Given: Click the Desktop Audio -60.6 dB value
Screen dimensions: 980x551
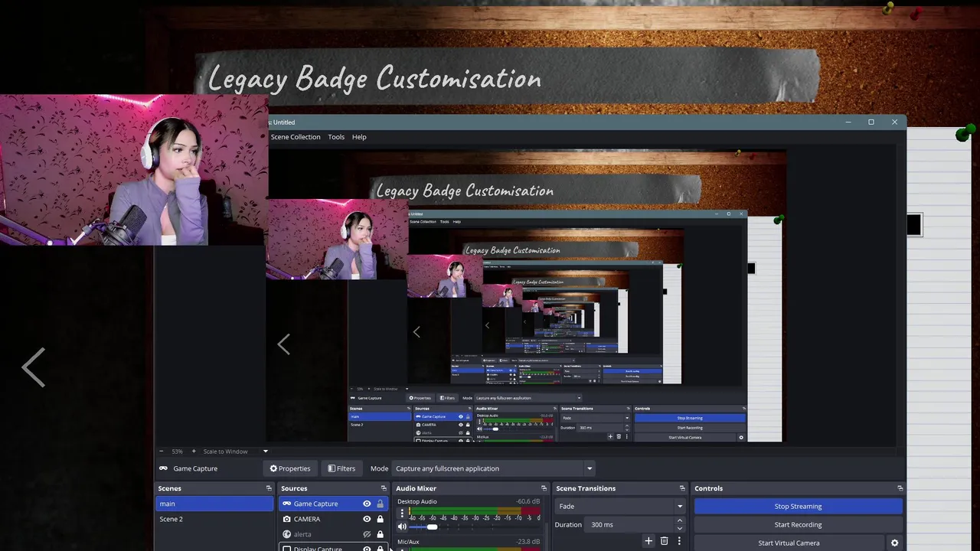Looking at the screenshot, I should (528, 501).
